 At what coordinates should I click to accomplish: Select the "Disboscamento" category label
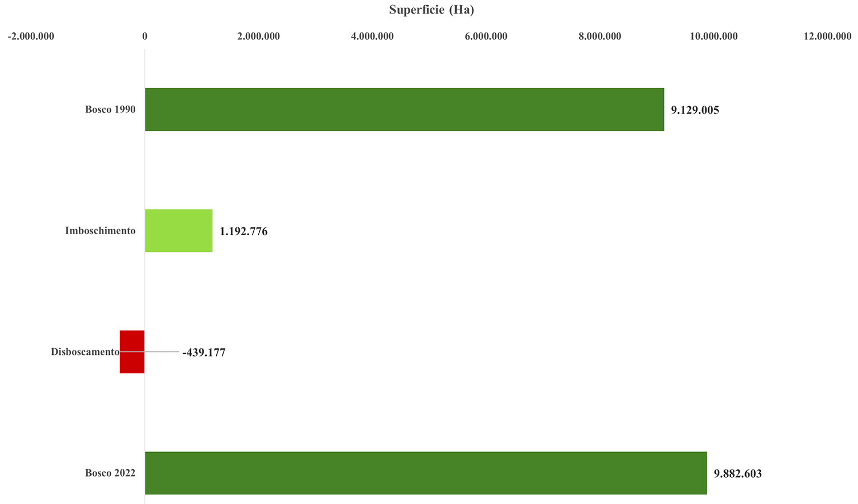pos(85,352)
